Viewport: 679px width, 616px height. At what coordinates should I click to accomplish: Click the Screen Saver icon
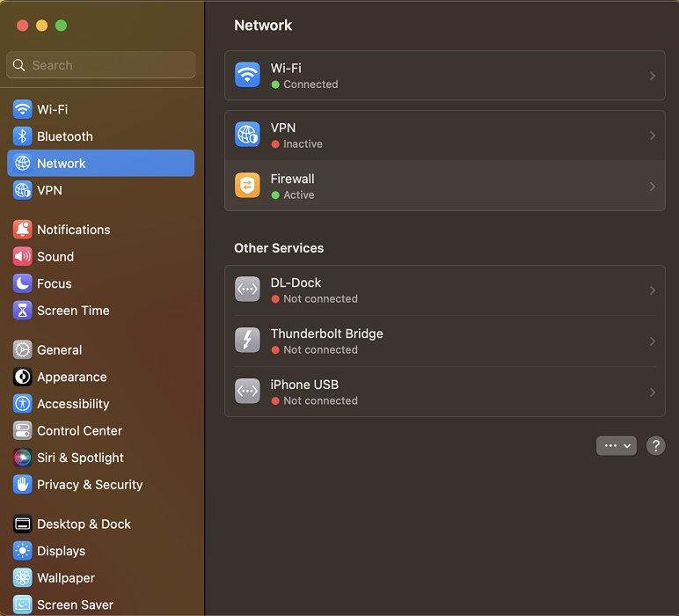[23, 605]
